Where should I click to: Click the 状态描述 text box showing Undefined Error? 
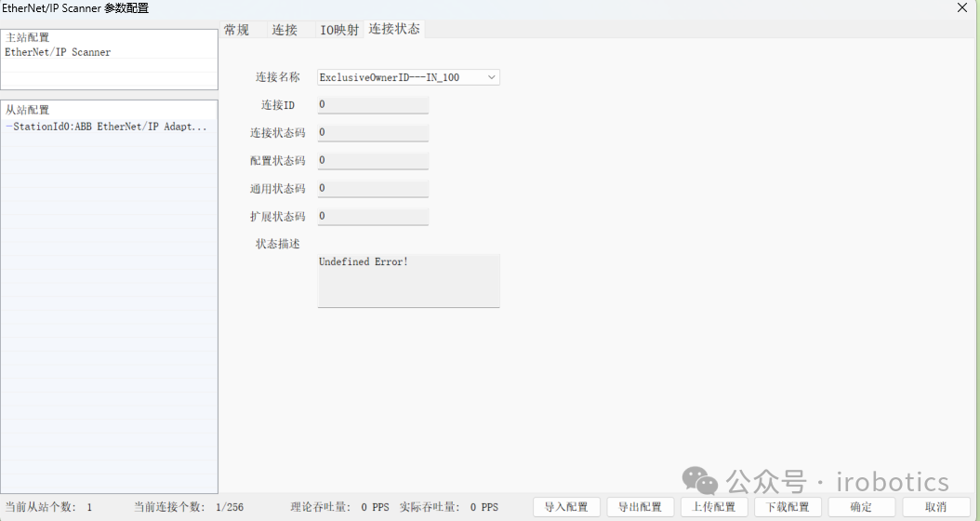(408, 280)
